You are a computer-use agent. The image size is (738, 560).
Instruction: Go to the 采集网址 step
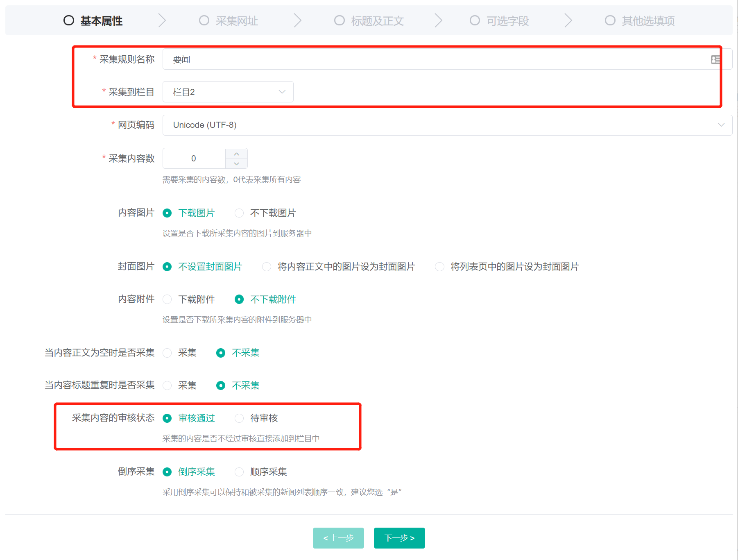[229, 21]
